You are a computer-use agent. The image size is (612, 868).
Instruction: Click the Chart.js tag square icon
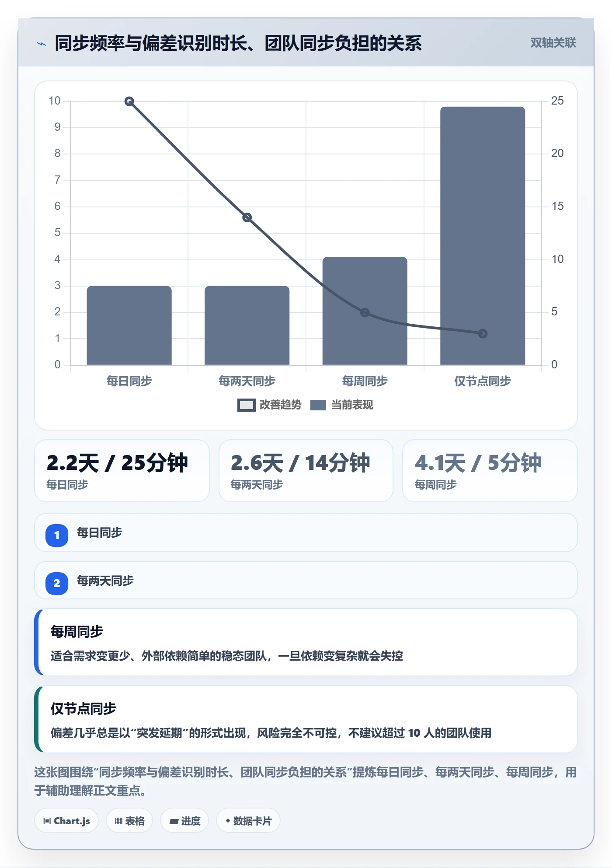click(47, 821)
